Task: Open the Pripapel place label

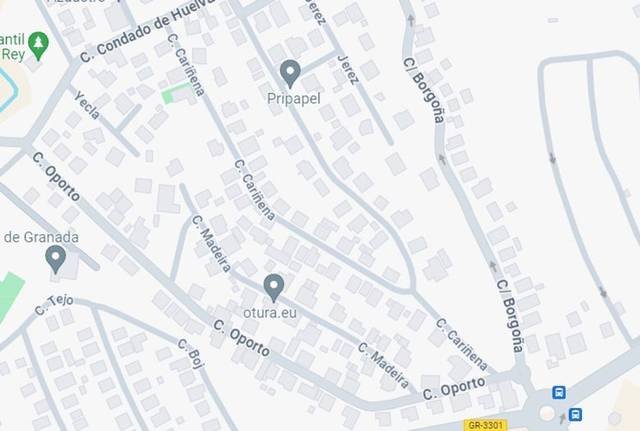Action: click(x=293, y=99)
